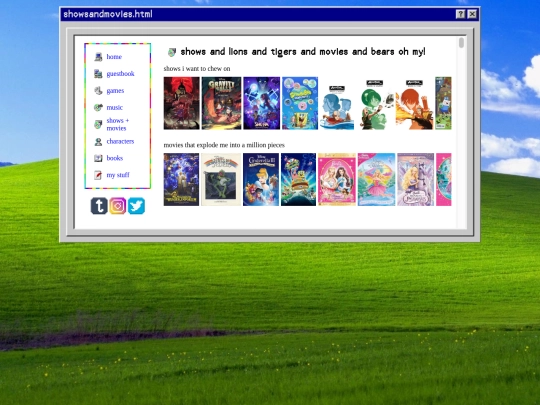540x405 pixels.
Task: Click the guestbook icon in sidebar
Action: [x=98, y=74]
